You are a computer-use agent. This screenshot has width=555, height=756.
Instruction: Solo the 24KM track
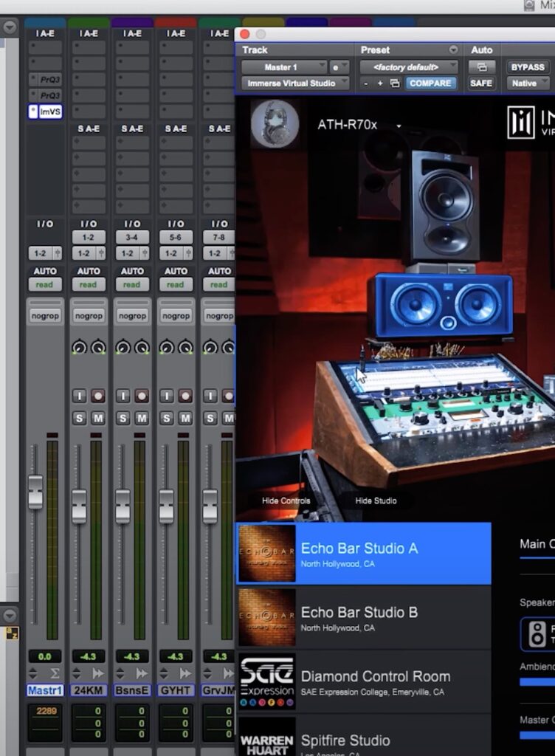point(79,419)
